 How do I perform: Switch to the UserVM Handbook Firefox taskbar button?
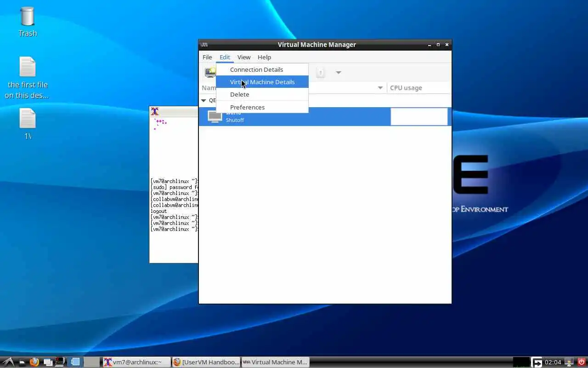[206, 362]
